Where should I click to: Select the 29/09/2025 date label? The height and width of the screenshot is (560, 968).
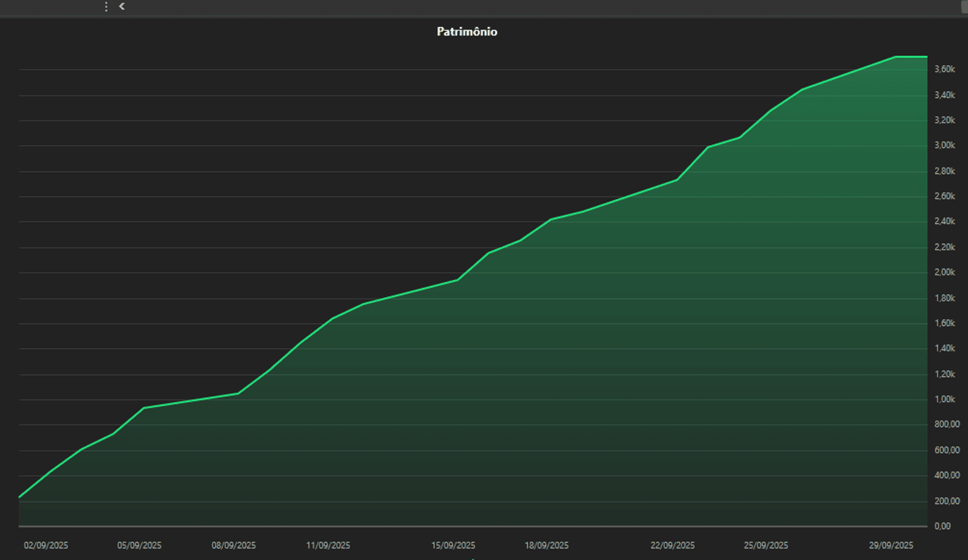[891, 546]
